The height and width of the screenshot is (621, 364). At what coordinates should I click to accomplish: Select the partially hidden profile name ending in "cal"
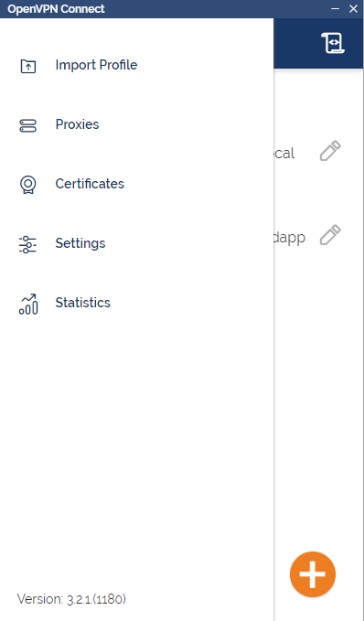pyautogui.click(x=284, y=154)
